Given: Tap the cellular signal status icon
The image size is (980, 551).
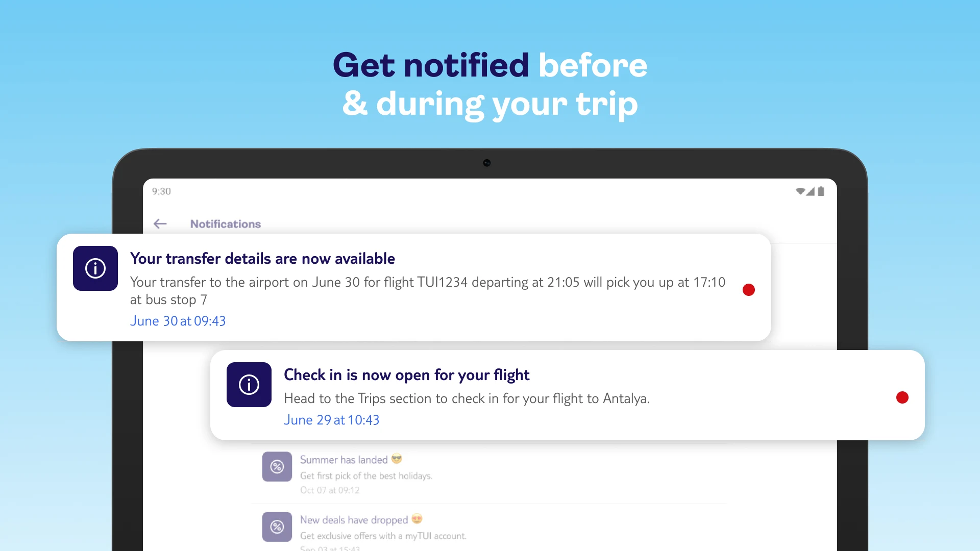Looking at the screenshot, I should pos(811,191).
